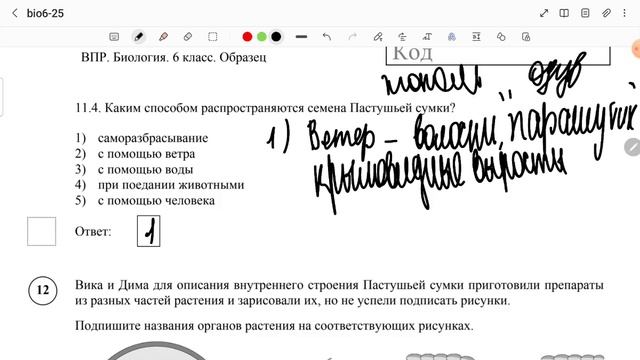Switch to reading mode book icon
The height and width of the screenshot is (360, 640).
(x=564, y=13)
